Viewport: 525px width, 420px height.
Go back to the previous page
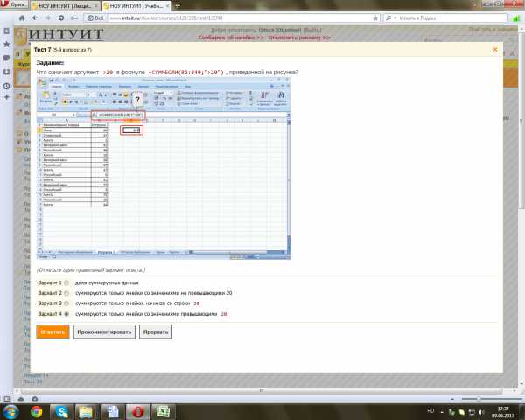(x=35, y=17)
